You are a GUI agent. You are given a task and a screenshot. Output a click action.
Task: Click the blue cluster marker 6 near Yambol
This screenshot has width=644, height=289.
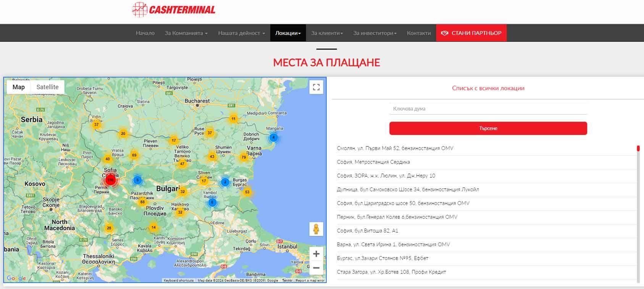click(x=213, y=202)
